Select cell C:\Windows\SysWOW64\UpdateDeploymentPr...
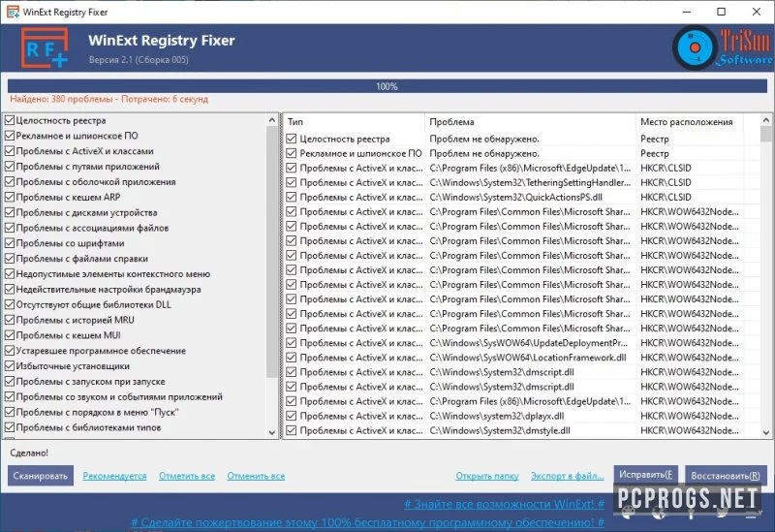Viewport: 775px width, 532px height. (528, 343)
